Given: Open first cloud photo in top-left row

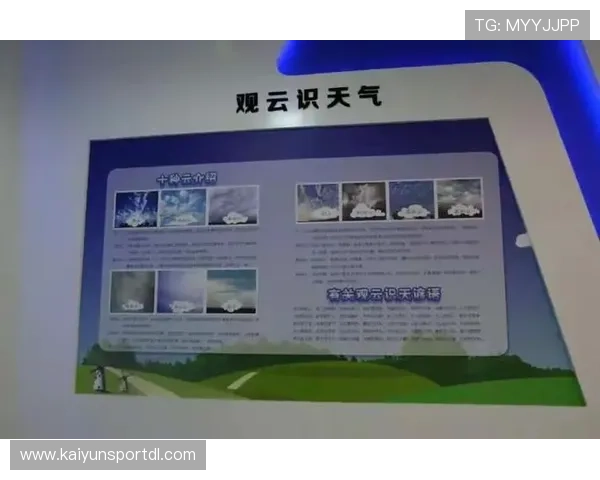Looking at the screenshot, I should click(135, 209).
